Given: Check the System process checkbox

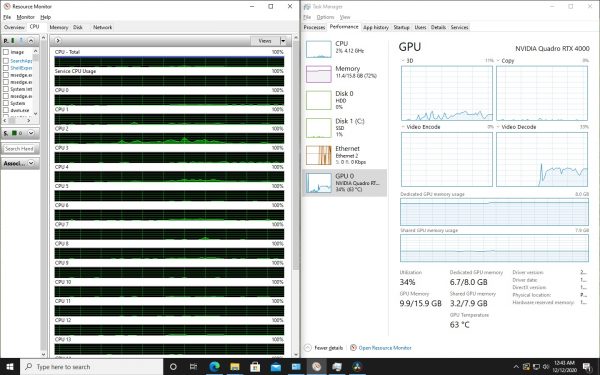Looking at the screenshot, I should click(x=6, y=103).
